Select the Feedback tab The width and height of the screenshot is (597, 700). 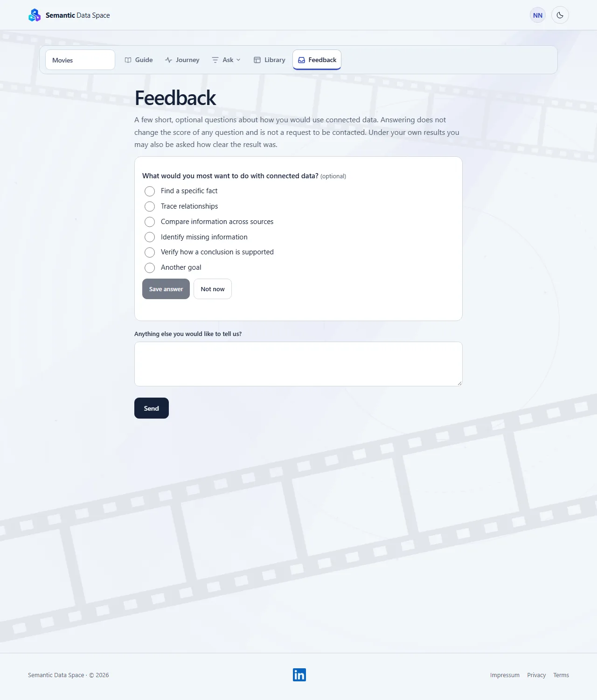(x=317, y=60)
